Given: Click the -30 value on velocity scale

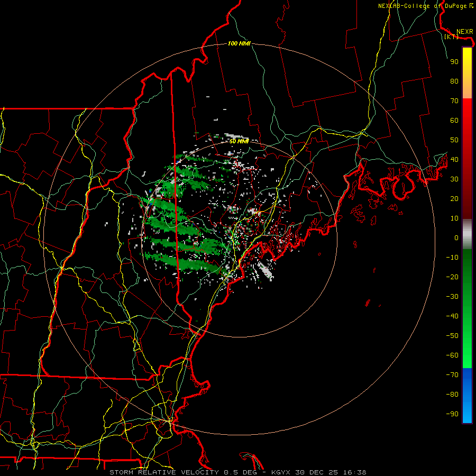Looking at the screenshot, I should [452, 297].
